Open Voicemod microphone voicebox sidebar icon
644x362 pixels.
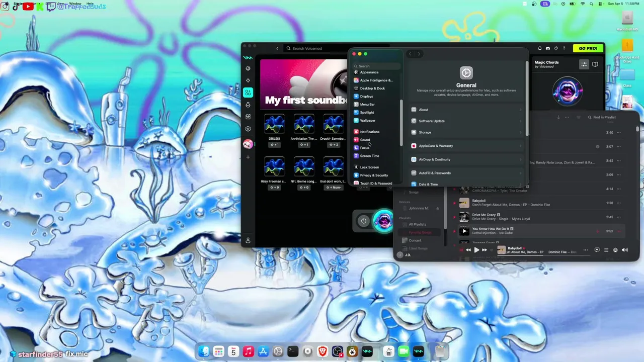[248, 68]
